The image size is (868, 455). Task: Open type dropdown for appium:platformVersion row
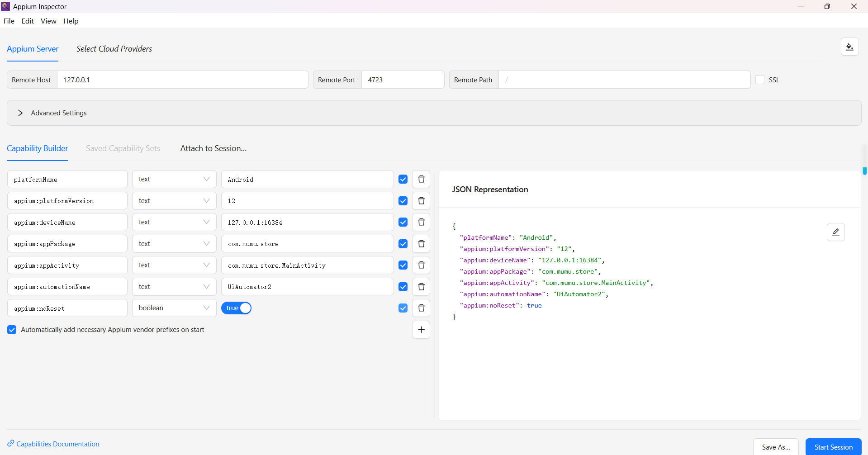pos(174,201)
